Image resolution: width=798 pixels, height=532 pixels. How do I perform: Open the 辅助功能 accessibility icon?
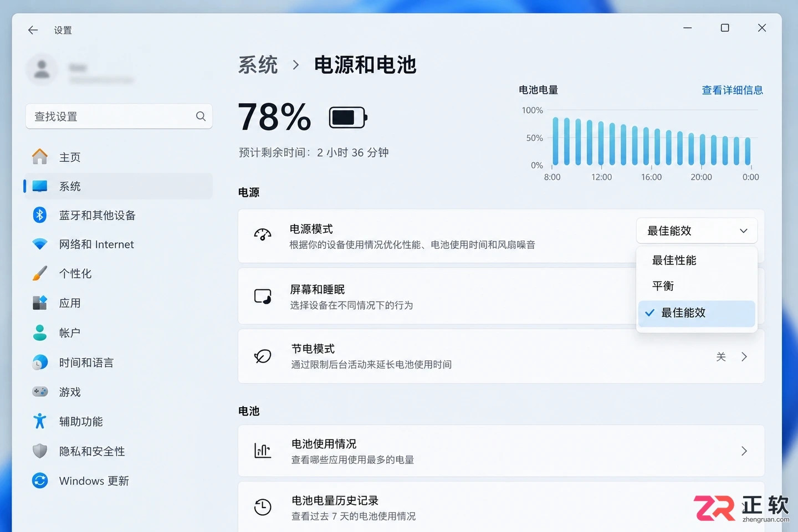click(40, 421)
